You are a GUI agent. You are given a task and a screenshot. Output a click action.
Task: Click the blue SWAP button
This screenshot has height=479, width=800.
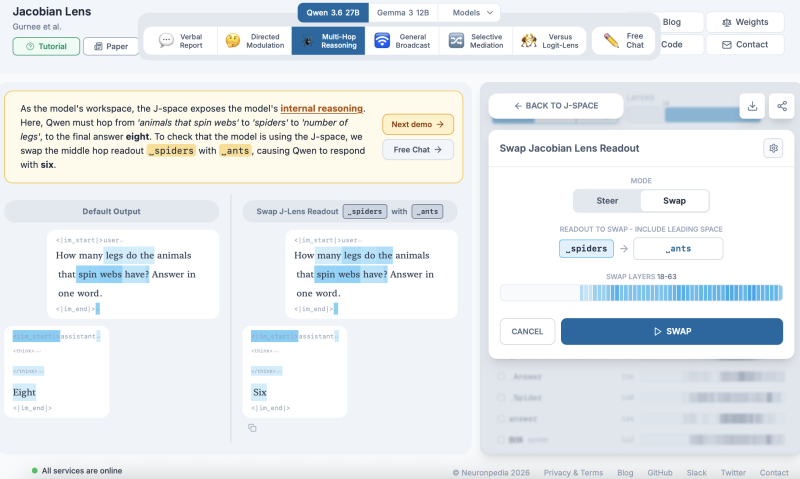click(x=671, y=332)
